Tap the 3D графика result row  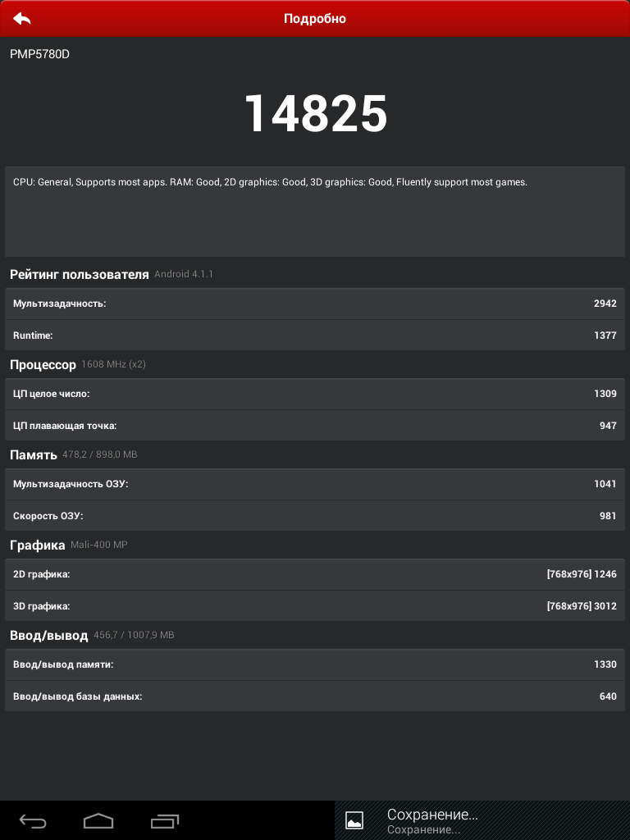click(315, 606)
